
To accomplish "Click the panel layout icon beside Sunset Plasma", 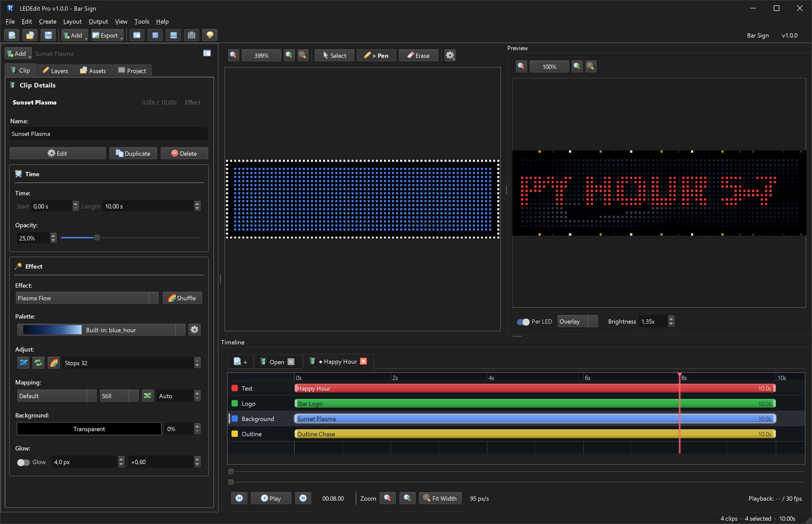I will point(207,53).
